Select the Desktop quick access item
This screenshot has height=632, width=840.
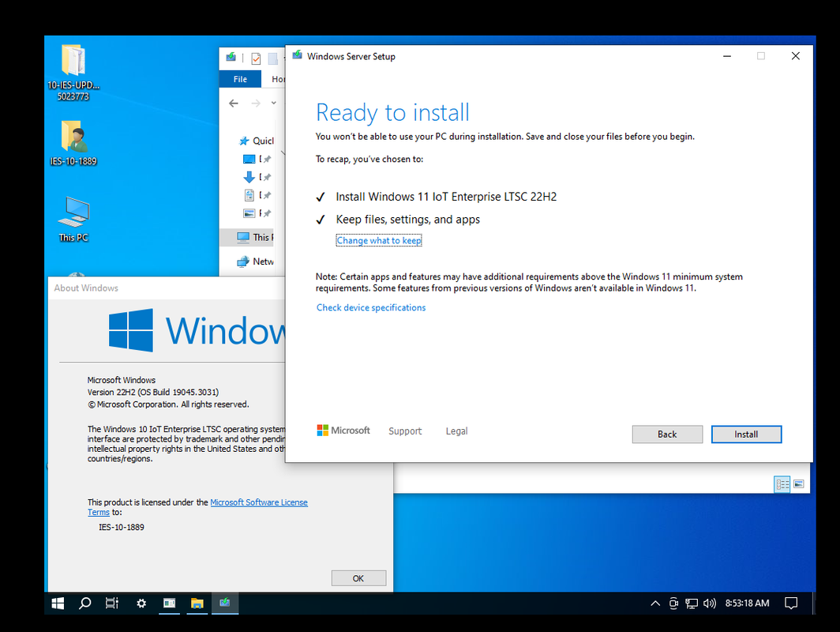257,160
